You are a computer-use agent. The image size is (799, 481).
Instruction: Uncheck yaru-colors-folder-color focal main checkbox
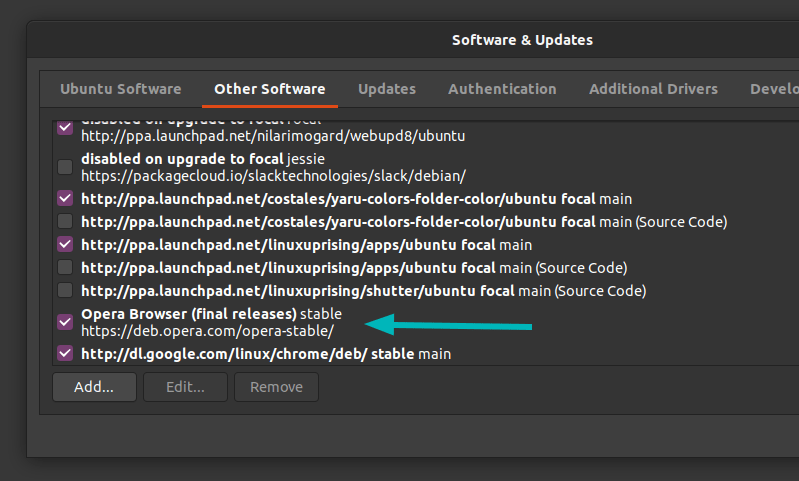point(65,198)
